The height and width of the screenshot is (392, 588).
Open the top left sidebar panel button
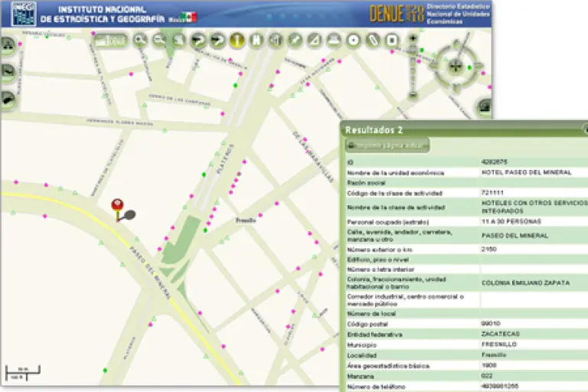[x=7, y=46]
